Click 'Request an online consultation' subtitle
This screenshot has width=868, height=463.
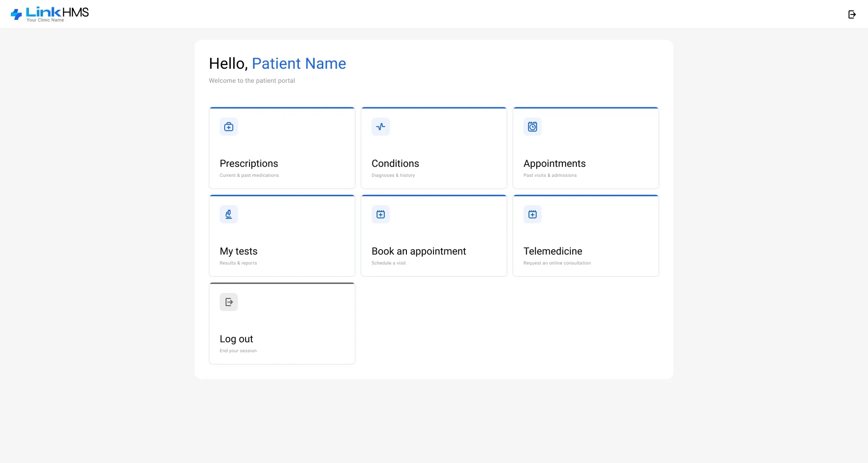(x=557, y=263)
